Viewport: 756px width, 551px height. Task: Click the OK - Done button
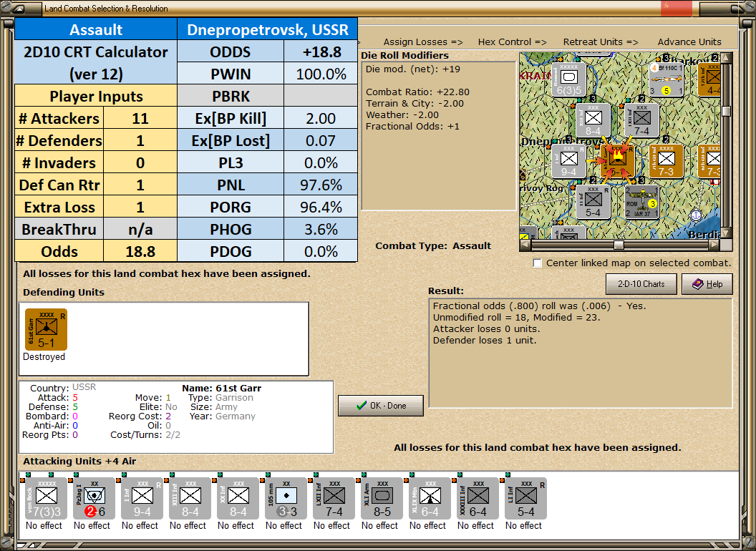click(x=381, y=406)
